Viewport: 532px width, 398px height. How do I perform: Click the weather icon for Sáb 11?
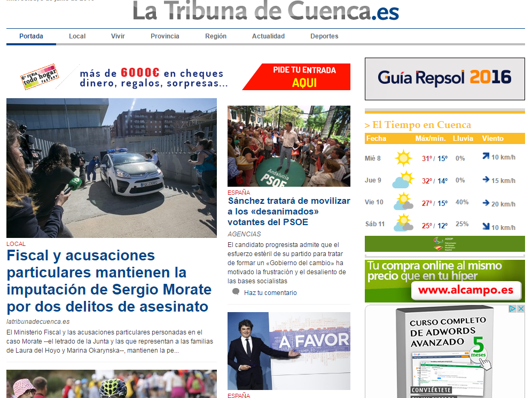point(403,223)
